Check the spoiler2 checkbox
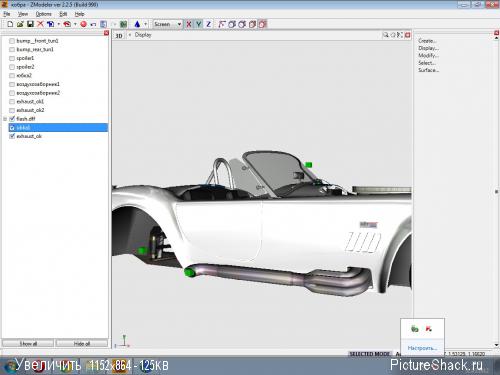500x375 pixels. pos(12,67)
